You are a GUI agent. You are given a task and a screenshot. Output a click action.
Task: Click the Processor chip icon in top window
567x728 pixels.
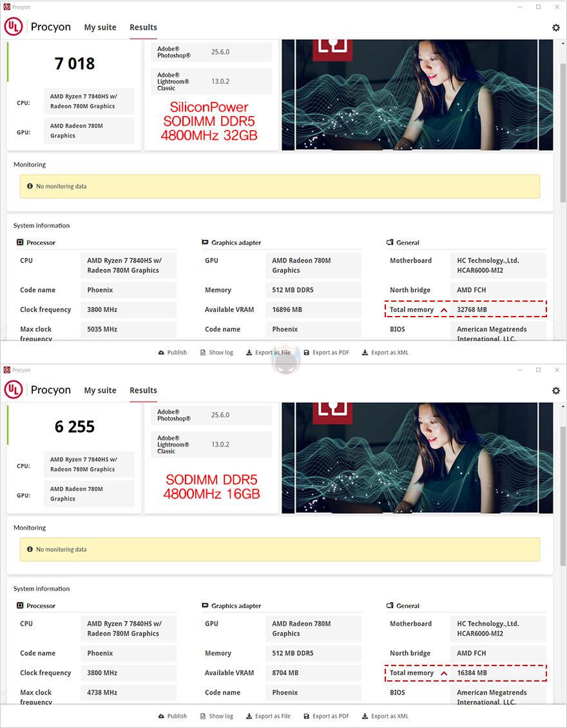(x=20, y=242)
